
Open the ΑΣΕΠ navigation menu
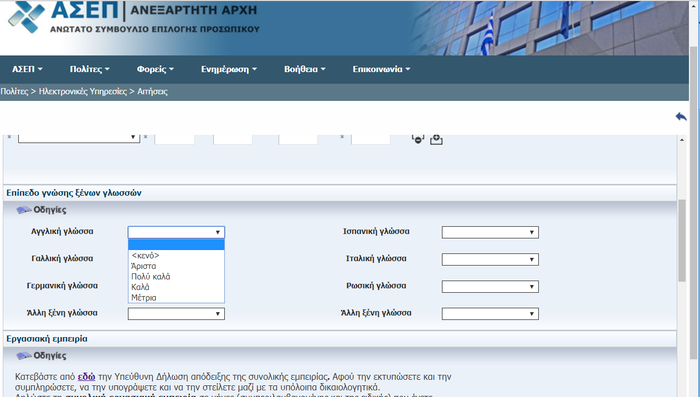pyautogui.click(x=27, y=69)
